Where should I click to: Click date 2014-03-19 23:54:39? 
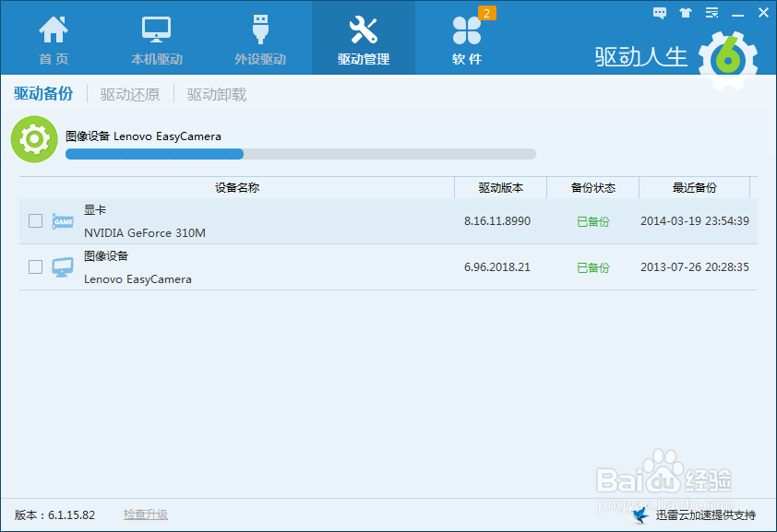click(694, 220)
